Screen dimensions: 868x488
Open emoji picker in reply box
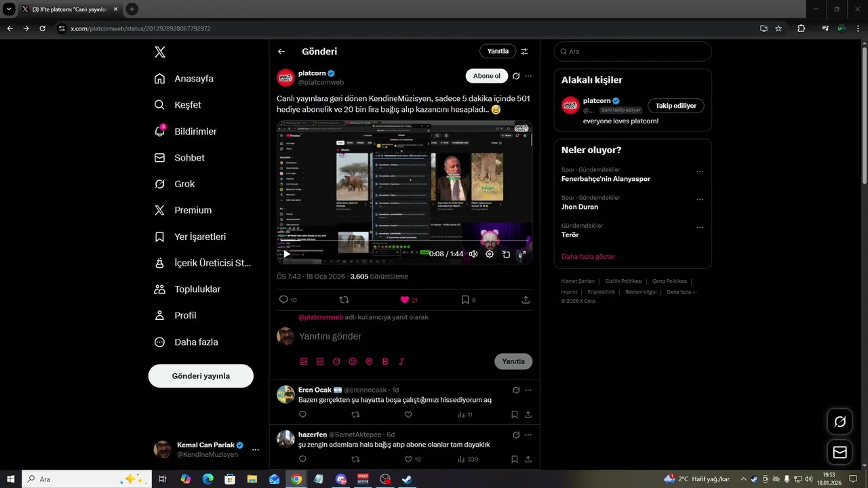(353, 362)
